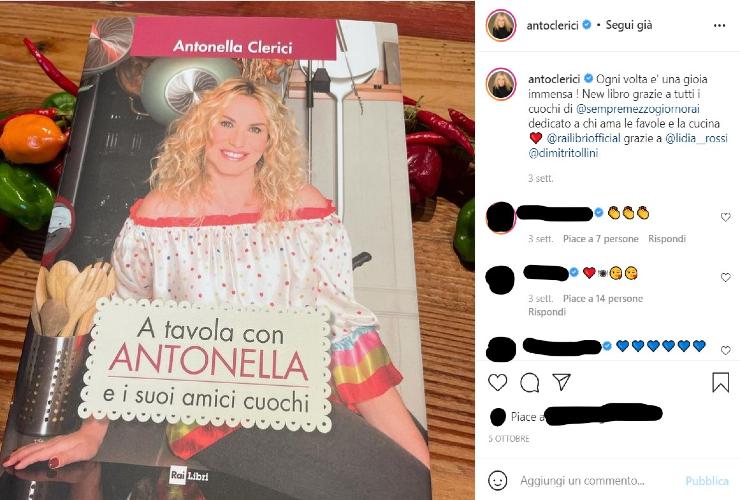
Task: Like the clapping hands comment
Action: (x=725, y=217)
